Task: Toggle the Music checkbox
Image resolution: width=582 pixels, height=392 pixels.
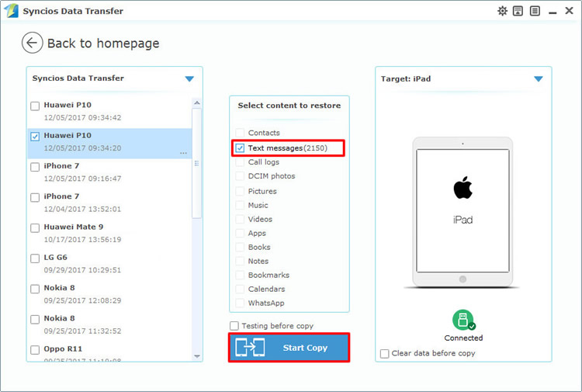Action: tap(240, 205)
